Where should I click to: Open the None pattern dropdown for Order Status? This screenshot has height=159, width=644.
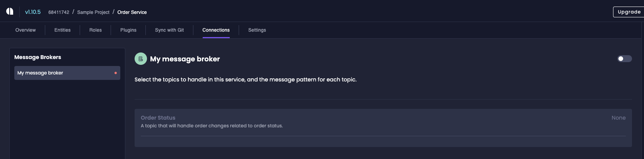coord(618,118)
